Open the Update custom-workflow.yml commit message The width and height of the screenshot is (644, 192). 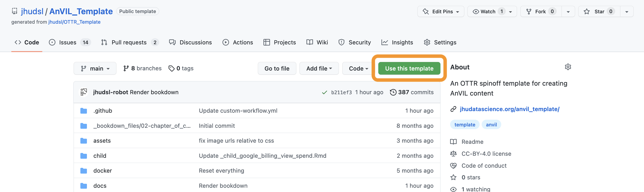(238, 111)
